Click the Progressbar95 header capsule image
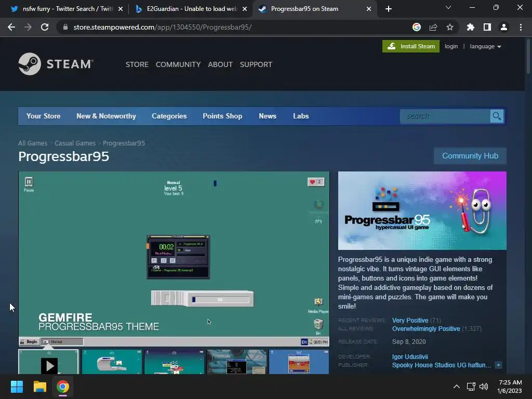Screen dimensions: 532x399 coord(422,211)
